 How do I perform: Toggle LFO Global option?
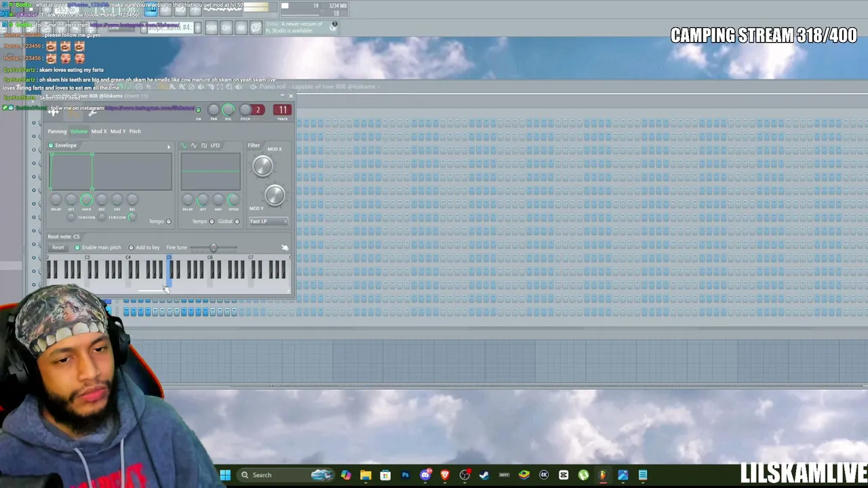coord(237,222)
